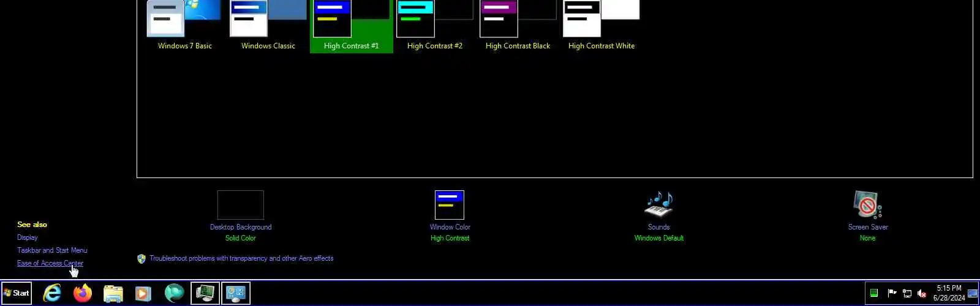
Task: Click the Windows Default sound scheme text
Action: tap(659, 238)
